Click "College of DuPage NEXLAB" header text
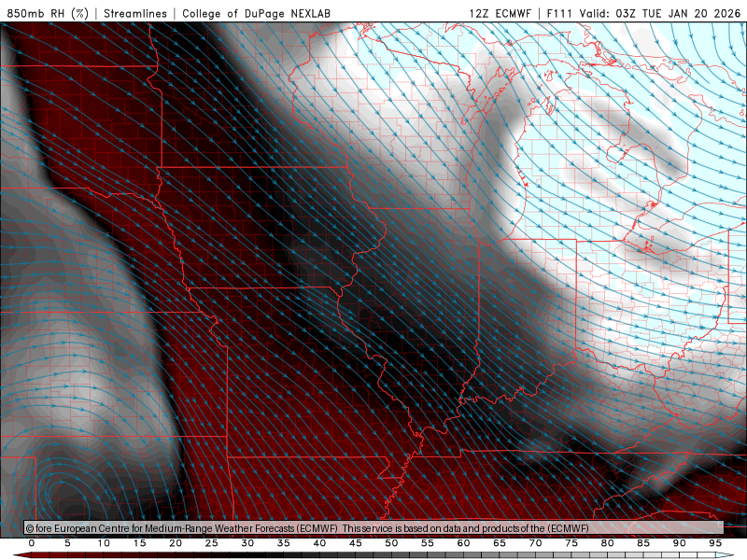 (x=256, y=13)
